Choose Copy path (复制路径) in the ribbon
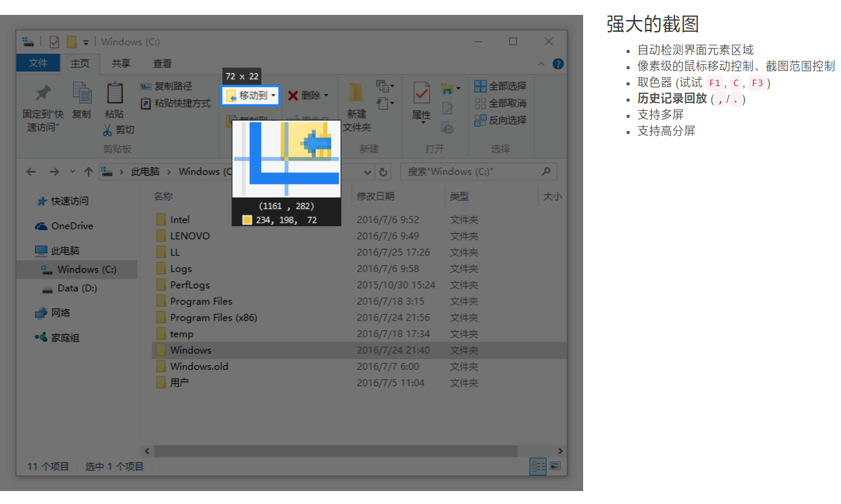841x504 pixels. pyautogui.click(x=167, y=86)
